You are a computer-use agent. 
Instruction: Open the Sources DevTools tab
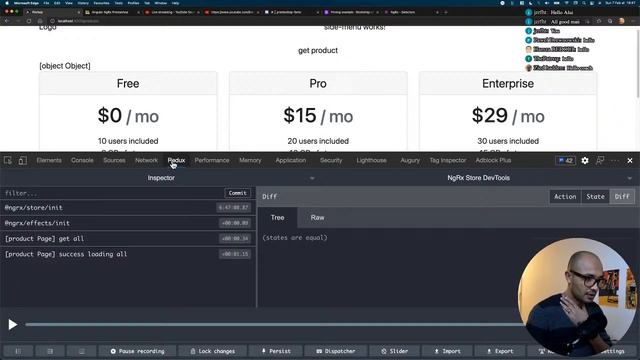pos(114,160)
